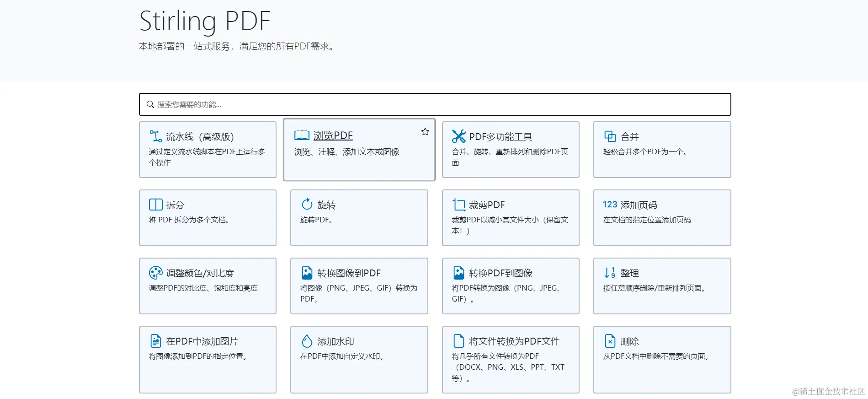The height and width of the screenshot is (399, 868).
Task: Open the 添加水印 title link
Action: pos(335,341)
